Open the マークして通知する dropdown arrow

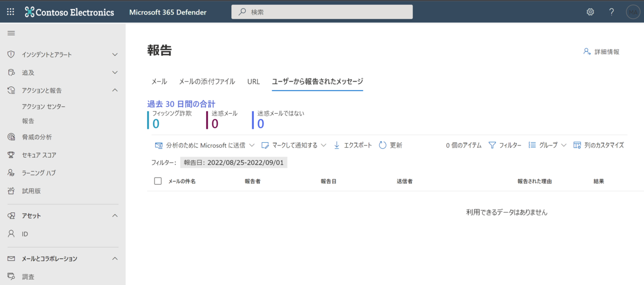click(324, 145)
